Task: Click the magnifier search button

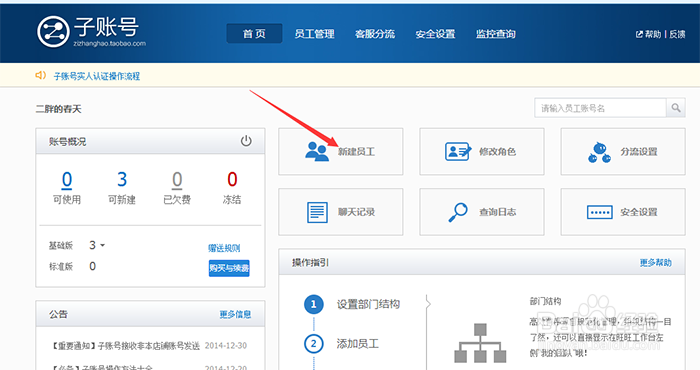Action: (676, 108)
